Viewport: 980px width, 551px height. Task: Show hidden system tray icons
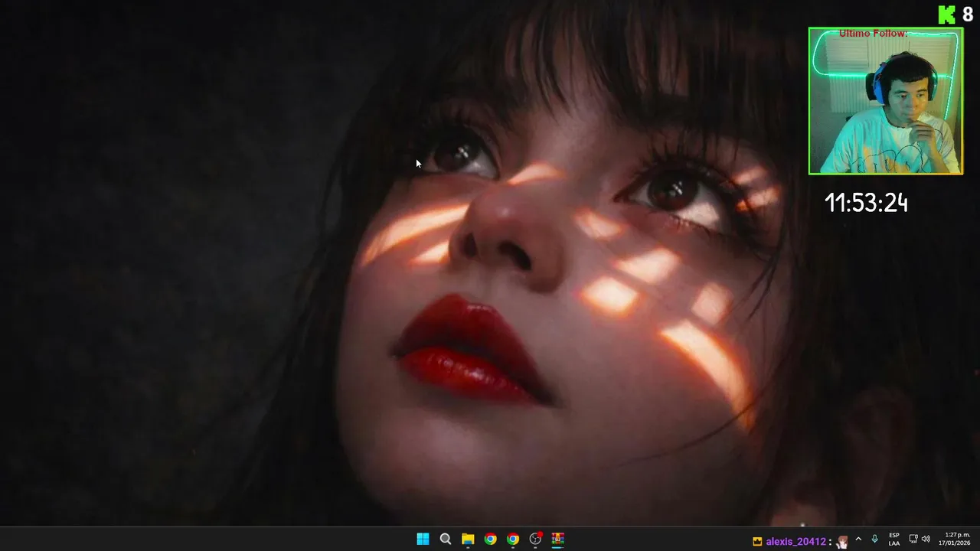coord(858,539)
